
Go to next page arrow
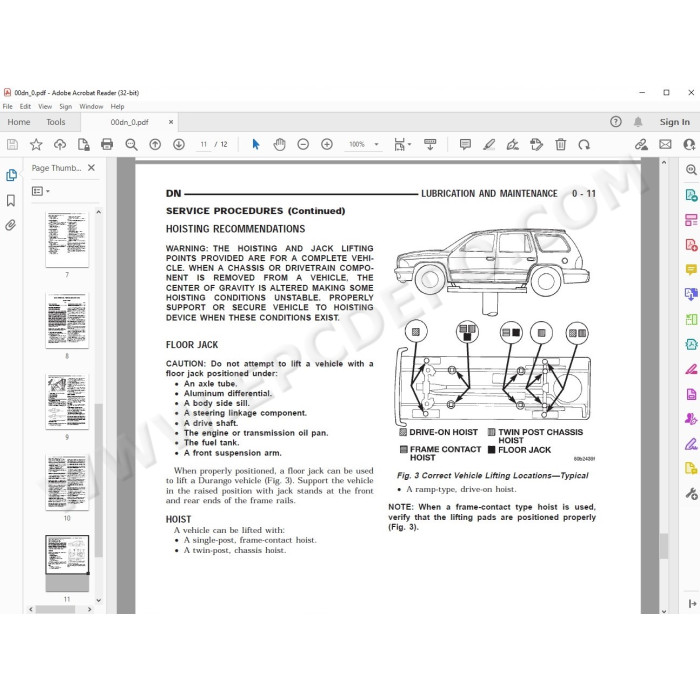click(x=179, y=144)
